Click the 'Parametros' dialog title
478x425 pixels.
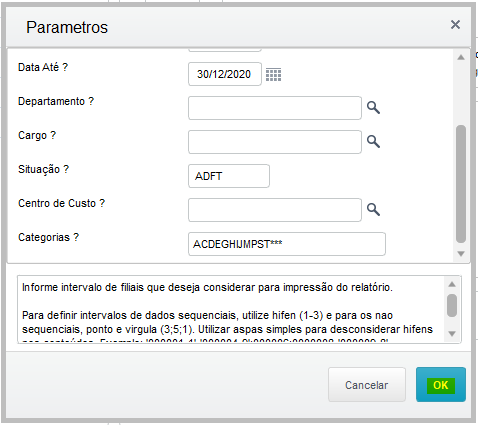pos(67,27)
